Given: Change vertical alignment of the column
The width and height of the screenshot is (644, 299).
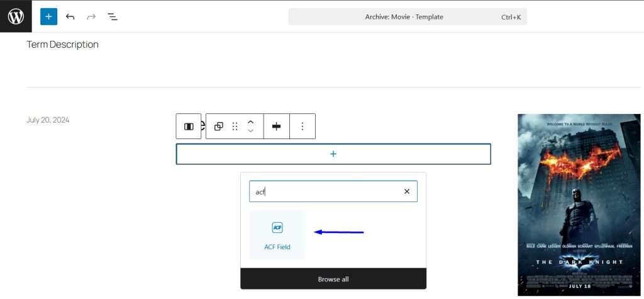Looking at the screenshot, I should click(x=276, y=127).
